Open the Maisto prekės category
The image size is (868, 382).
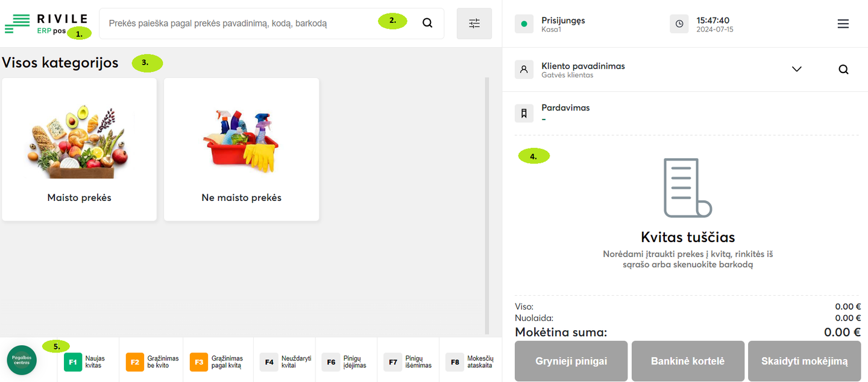point(79,149)
